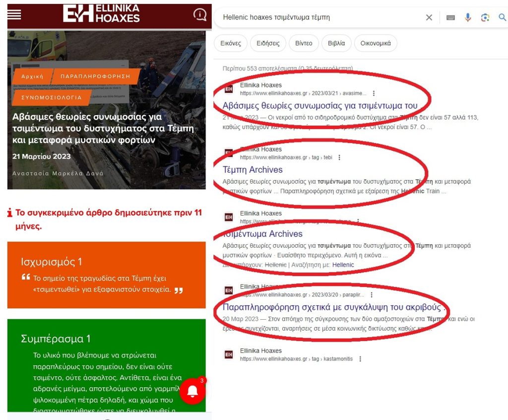The width and height of the screenshot is (508, 420).
Task: Start voice search with microphone icon
Action: tap(467, 17)
